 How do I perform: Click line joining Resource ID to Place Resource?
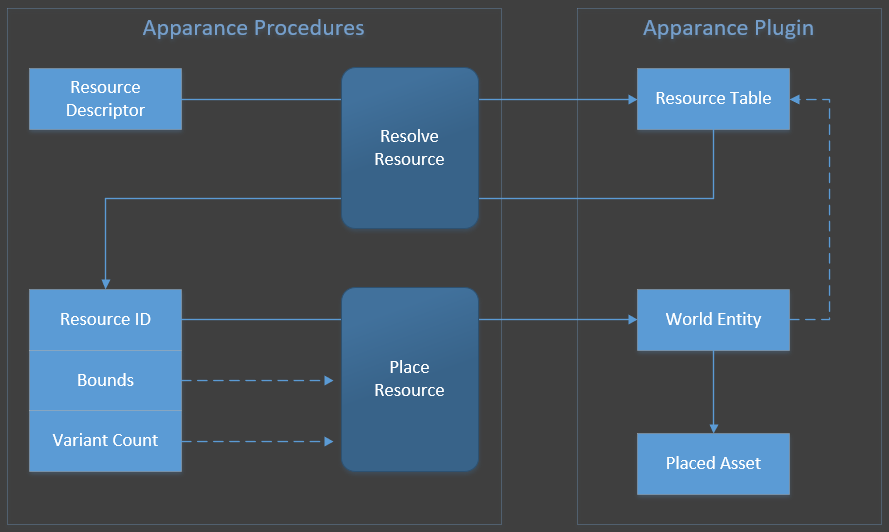click(x=261, y=320)
